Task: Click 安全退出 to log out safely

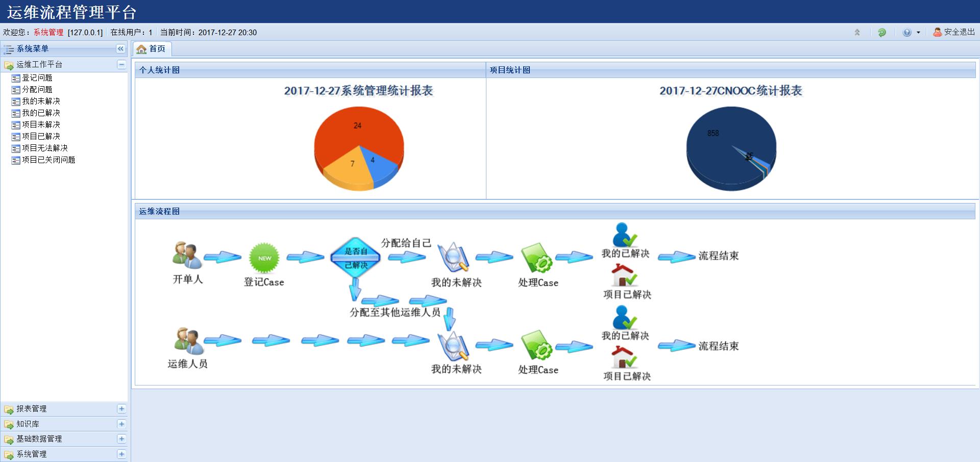Action: click(x=954, y=32)
